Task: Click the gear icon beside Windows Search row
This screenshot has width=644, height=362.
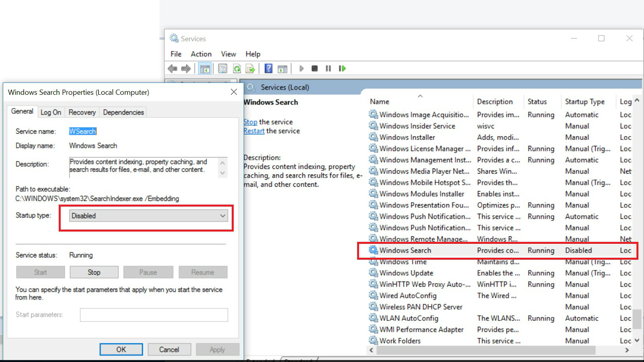Action: (x=373, y=250)
